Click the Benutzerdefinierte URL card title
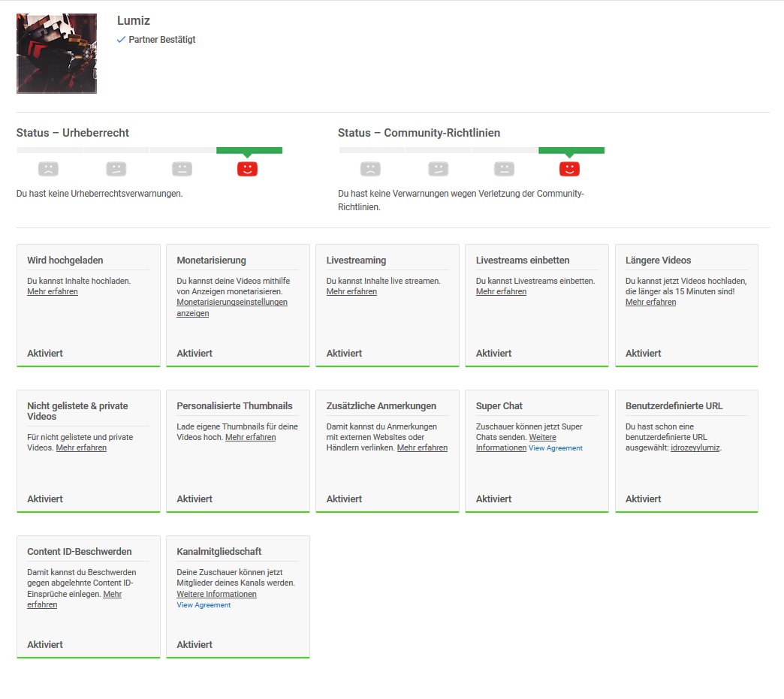This screenshot has height=699, width=784. [674, 406]
